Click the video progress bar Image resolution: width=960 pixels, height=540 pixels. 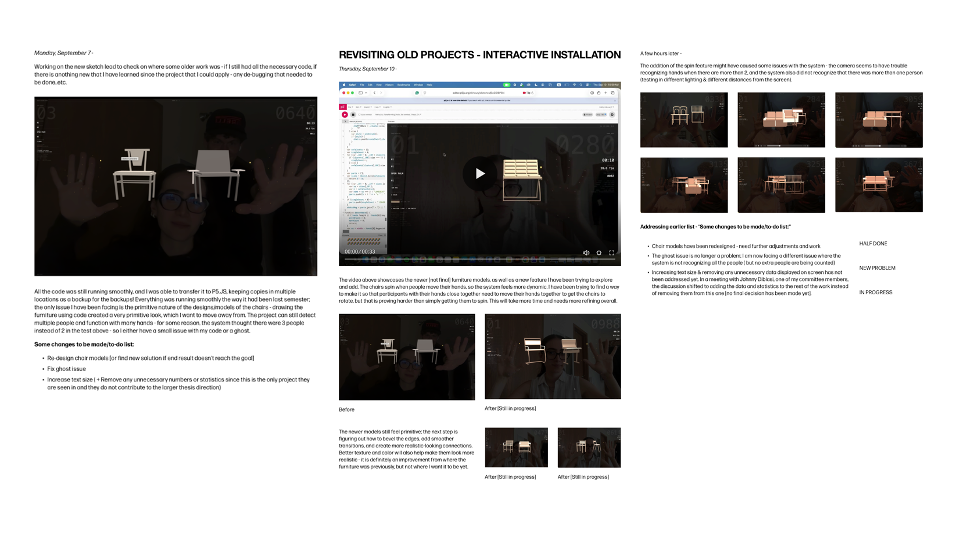480,260
